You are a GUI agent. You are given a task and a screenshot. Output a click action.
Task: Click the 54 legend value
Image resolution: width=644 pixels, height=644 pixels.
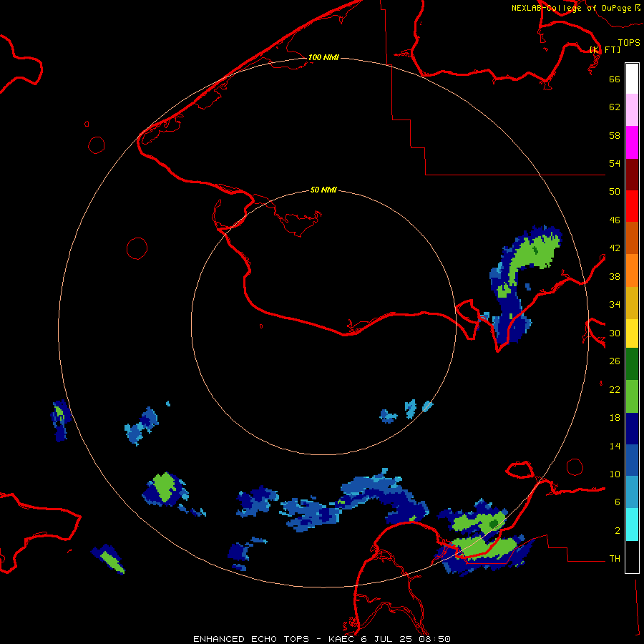(615, 163)
